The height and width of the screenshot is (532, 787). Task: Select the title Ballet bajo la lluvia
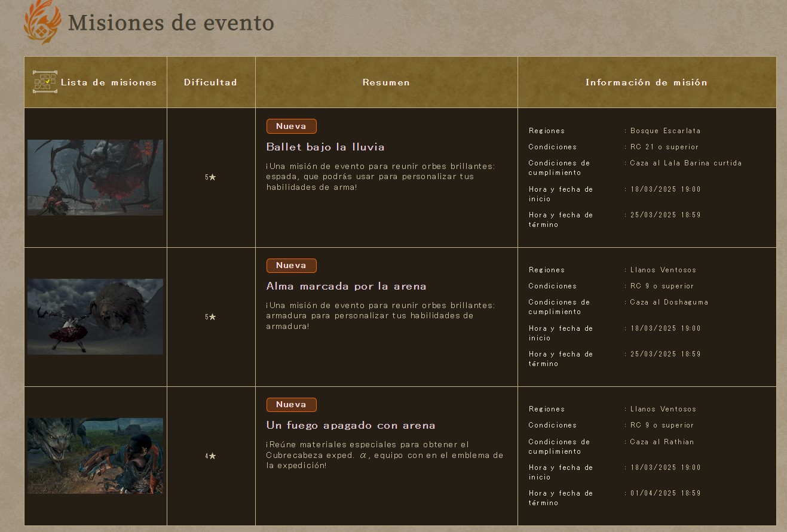click(x=325, y=147)
